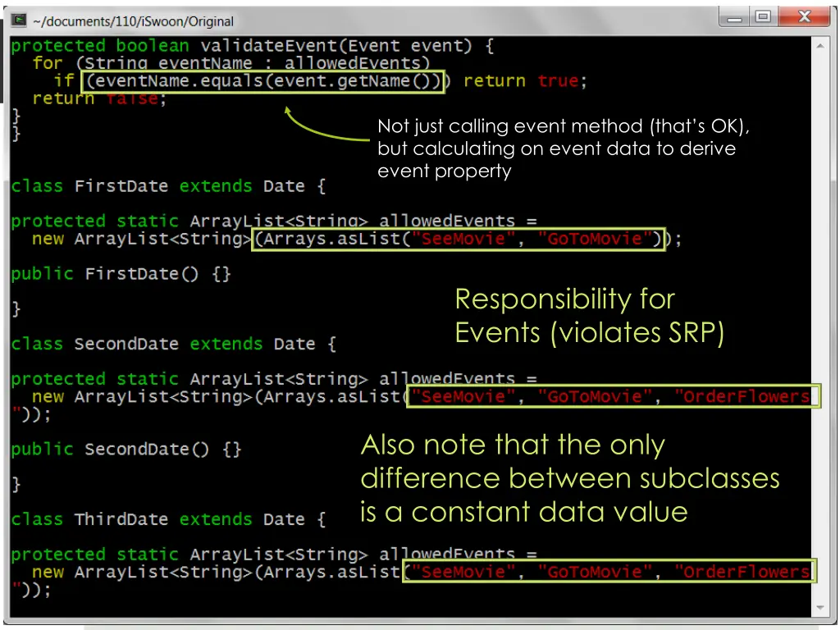Click the 'validateEvent(Event event)' method signature
840x630 pixels.
(336, 46)
